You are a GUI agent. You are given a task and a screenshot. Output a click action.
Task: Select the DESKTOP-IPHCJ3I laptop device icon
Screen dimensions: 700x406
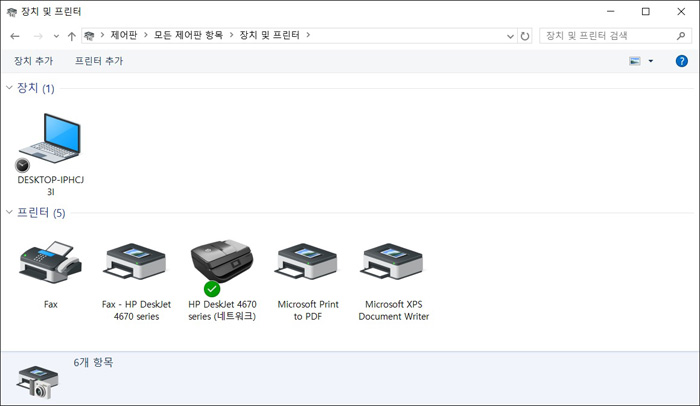[x=50, y=140]
